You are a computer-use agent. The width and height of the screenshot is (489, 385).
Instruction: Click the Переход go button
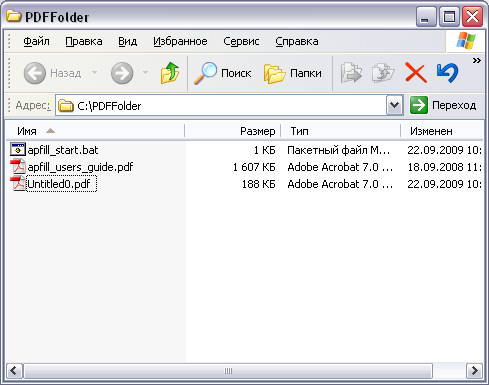(x=443, y=105)
